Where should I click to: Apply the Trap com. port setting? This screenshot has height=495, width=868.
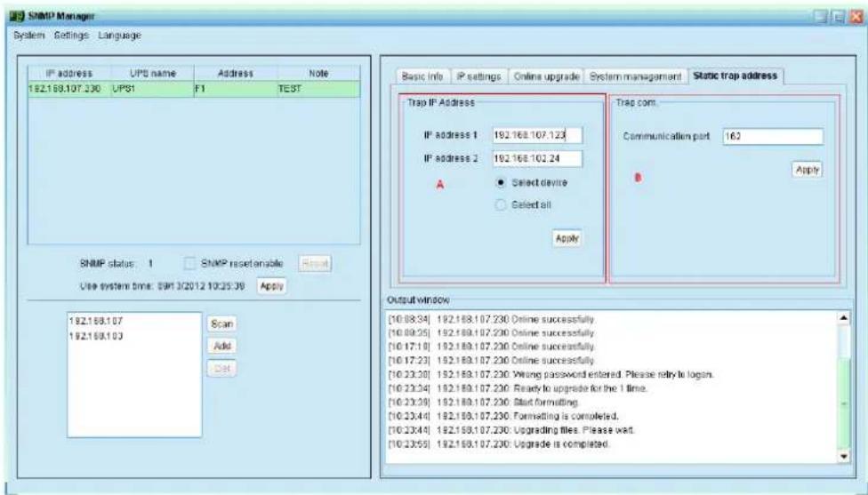coord(808,170)
